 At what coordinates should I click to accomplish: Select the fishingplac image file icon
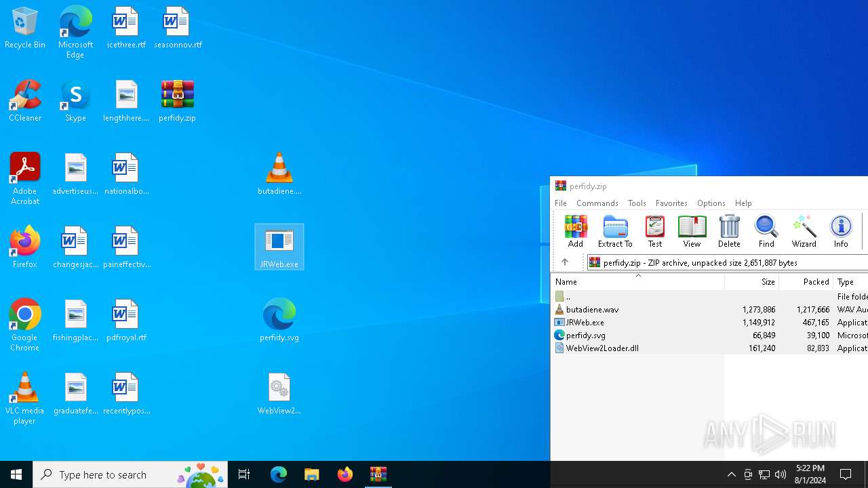click(x=75, y=321)
